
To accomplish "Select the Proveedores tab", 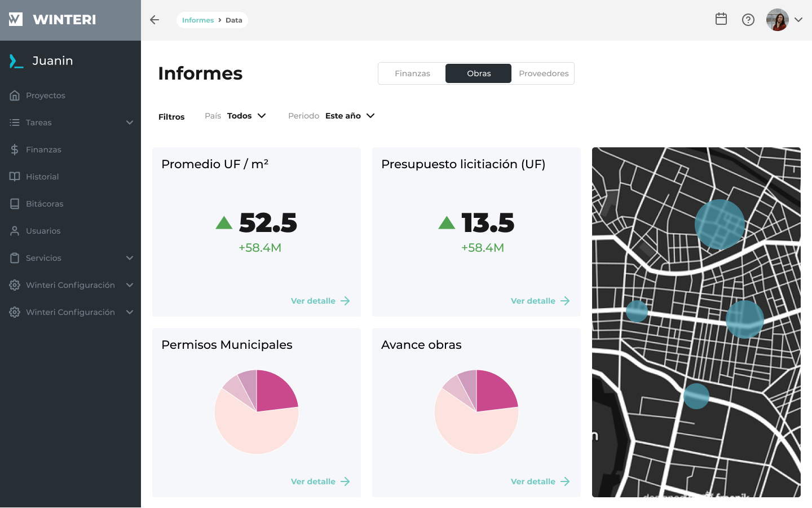I will [x=544, y=73].
